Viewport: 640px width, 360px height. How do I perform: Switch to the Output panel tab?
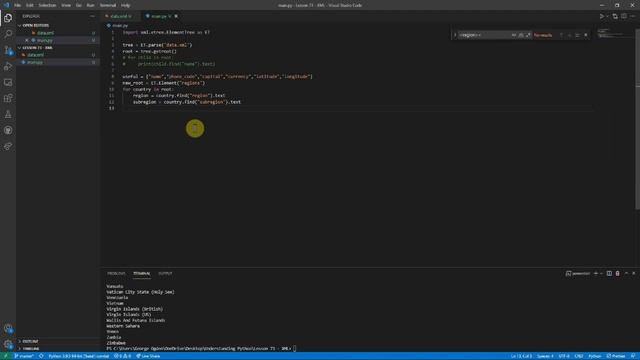(x=165, y=273)
